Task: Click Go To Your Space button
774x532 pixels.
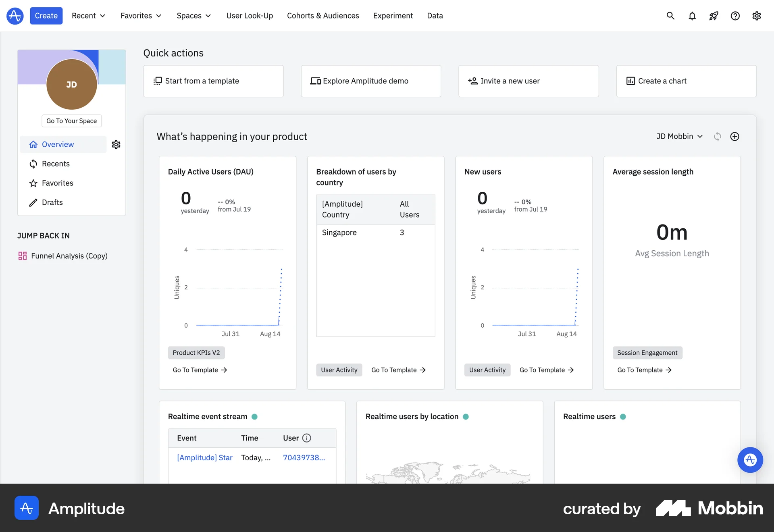Action: click(72, 121)
